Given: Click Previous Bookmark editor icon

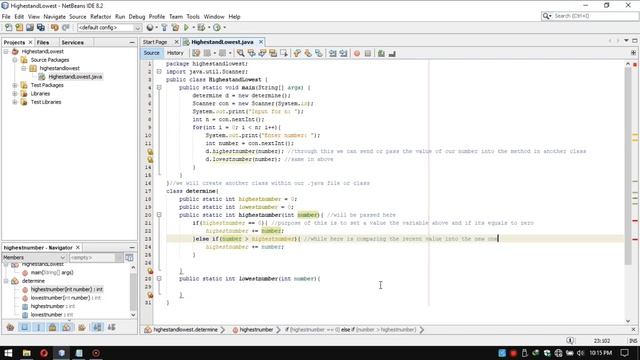Looking at the screenshot, I should pyautogui.click(x=297, y=53).
